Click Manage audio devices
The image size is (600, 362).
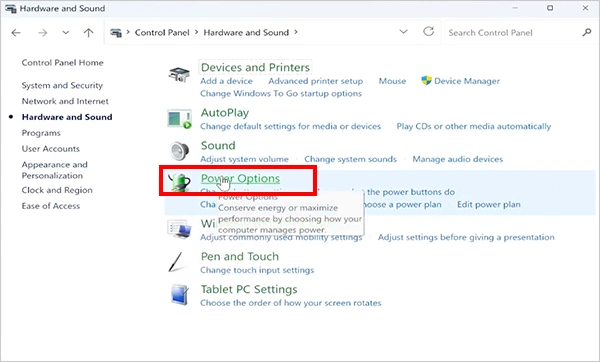(458, 159)
